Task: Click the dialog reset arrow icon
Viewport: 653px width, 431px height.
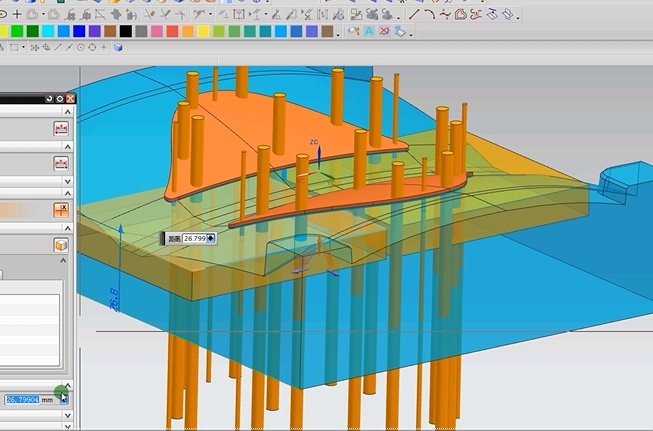Action: pos(50,99)
